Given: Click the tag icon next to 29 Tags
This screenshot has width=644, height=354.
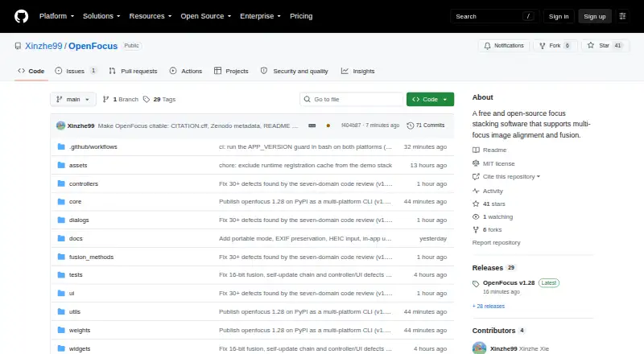Looking at the screenshot, I should coord(147,100).
